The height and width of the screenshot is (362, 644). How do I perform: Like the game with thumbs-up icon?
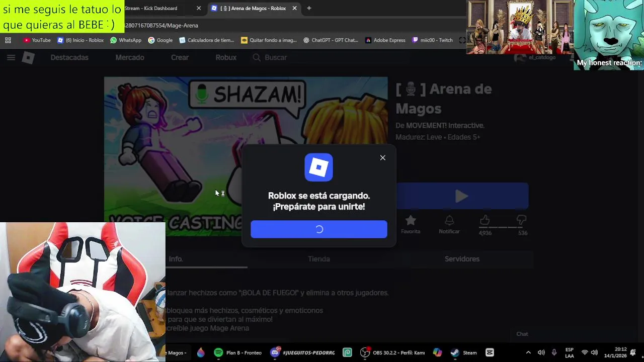click(485, 220)
